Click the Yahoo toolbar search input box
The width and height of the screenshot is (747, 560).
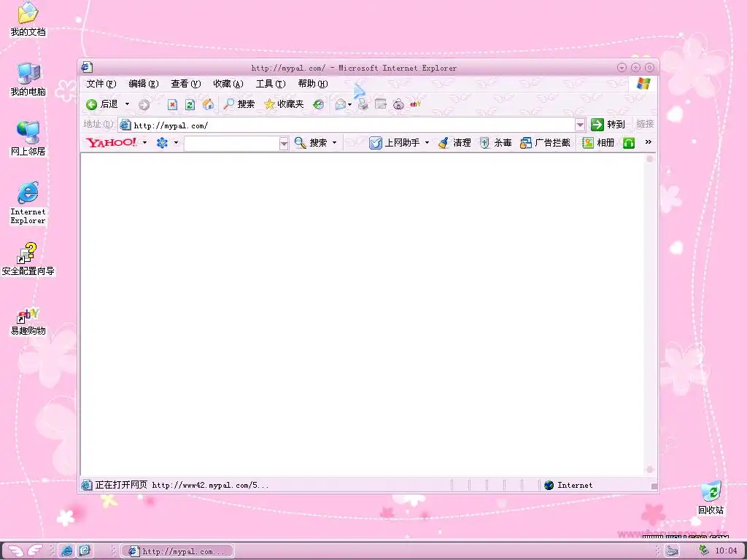[231, 143]
